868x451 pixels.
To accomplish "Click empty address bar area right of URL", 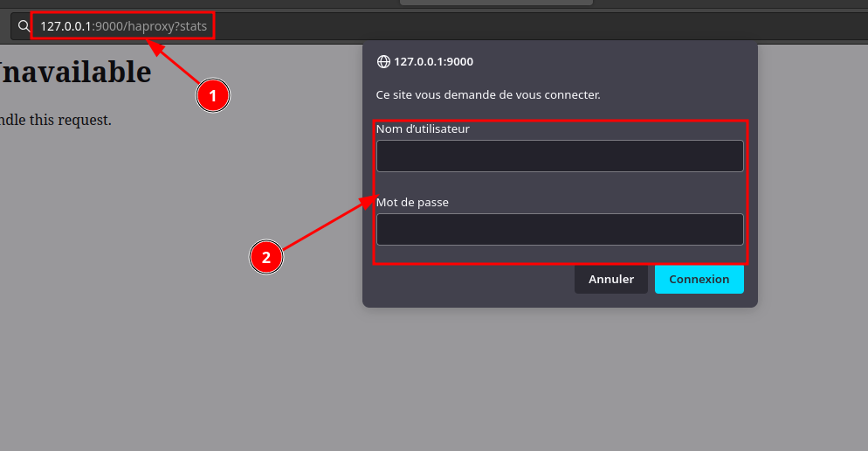I will [x=524, y=26].
